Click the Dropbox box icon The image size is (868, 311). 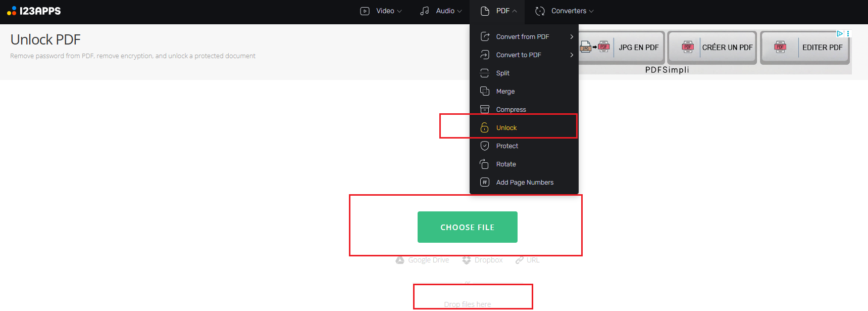(467, 260)
